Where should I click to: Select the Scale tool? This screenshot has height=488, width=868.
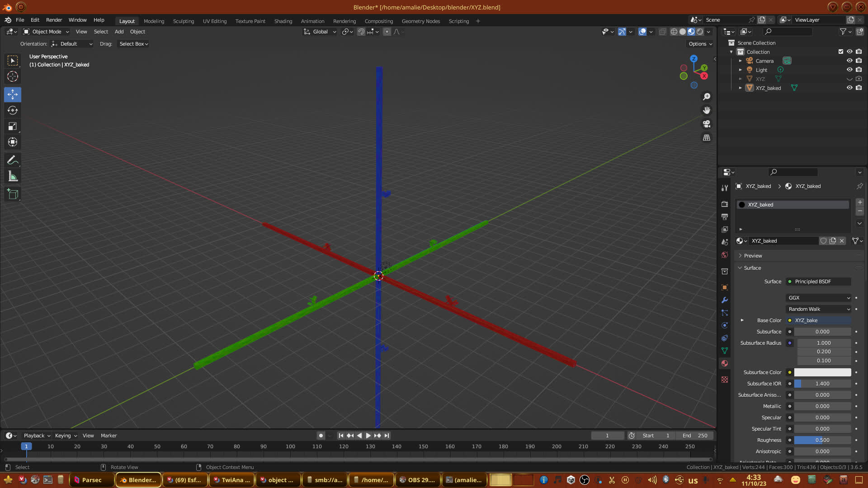point(13,127)
